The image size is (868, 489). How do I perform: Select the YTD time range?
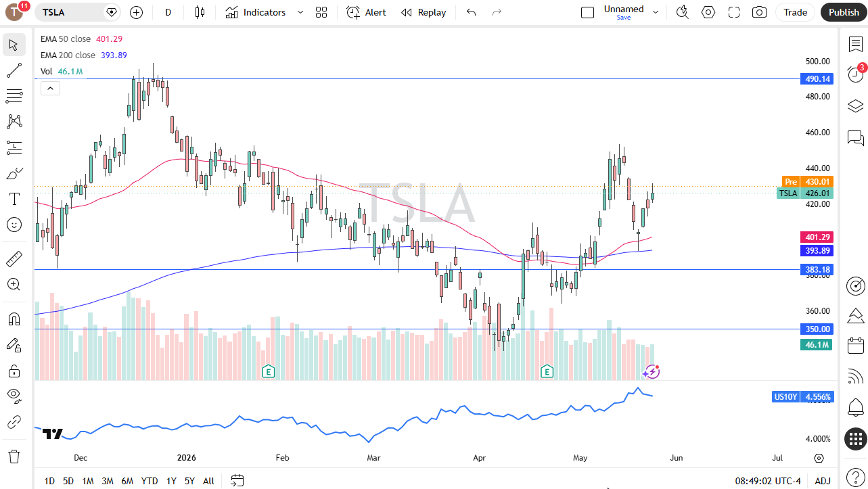pyautogui.click(x=150, y=481)
